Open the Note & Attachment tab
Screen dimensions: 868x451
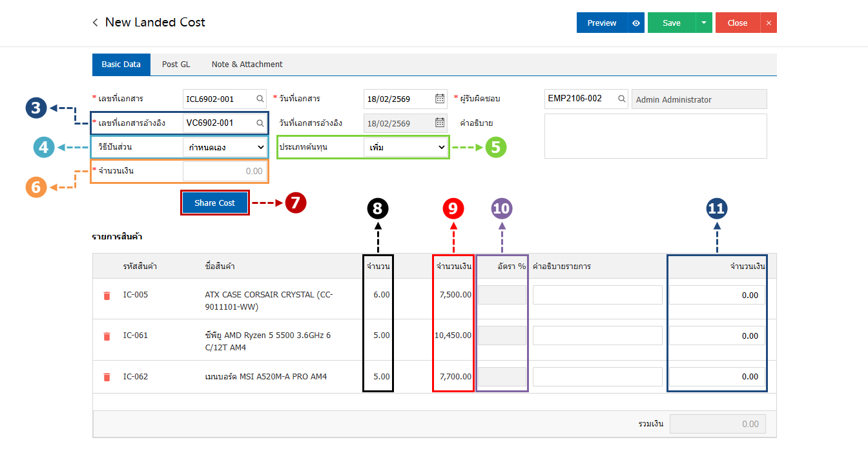pos(247,65)
